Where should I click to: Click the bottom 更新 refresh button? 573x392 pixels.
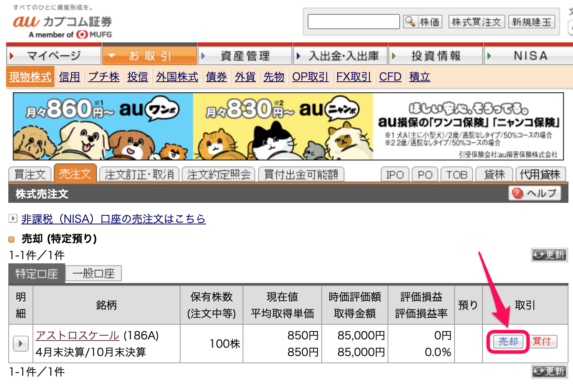click(550, 372)
